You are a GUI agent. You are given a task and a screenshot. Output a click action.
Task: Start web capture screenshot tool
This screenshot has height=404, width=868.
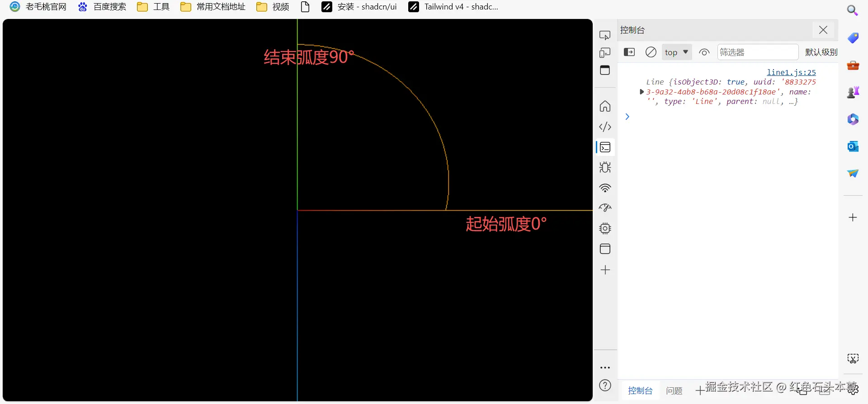853,358
